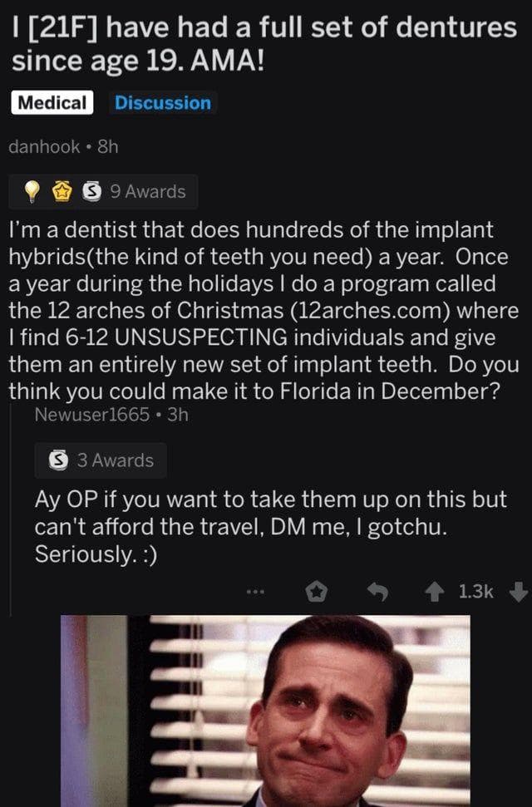Click the post title about dentures

click(x=264, y=45)
